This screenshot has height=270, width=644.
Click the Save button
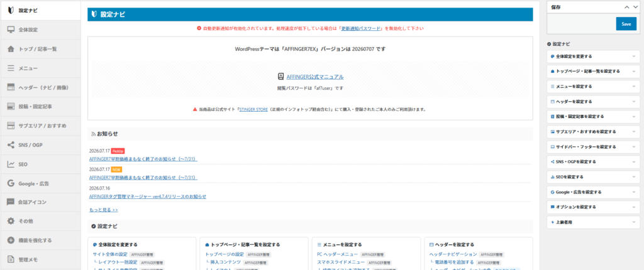pos(626,24)
